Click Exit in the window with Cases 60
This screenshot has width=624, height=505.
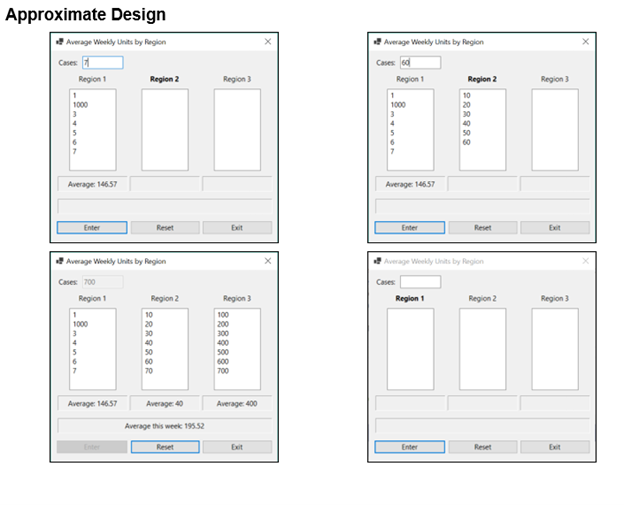555,228
